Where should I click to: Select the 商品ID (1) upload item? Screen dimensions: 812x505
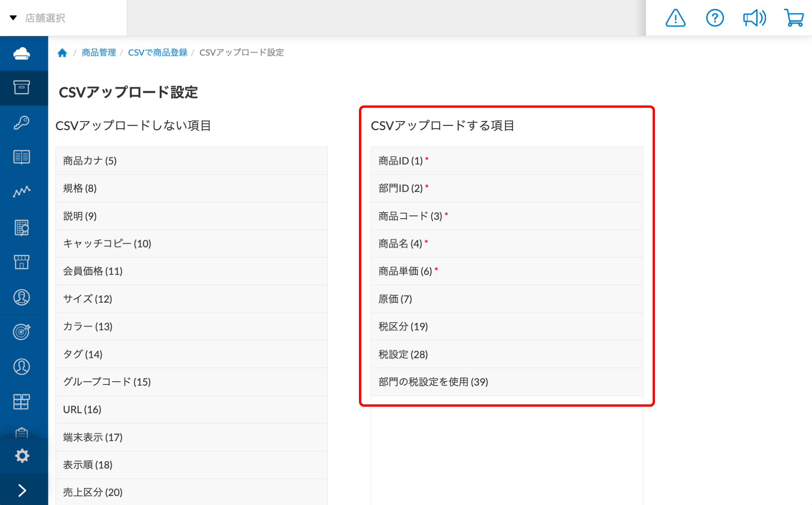[507, 161]
